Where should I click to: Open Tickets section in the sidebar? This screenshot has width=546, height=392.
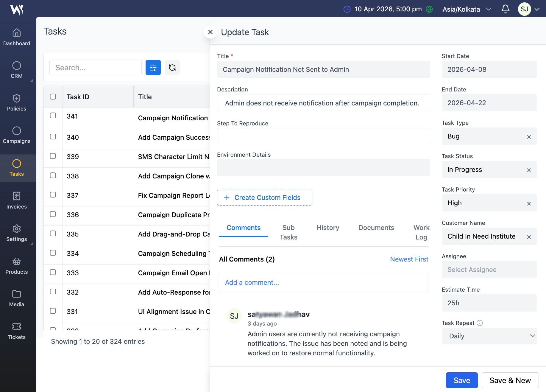(17, 331)
